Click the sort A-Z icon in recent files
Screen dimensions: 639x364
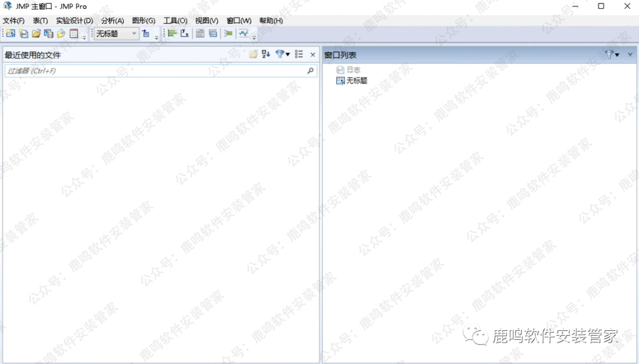coord(266,54)
